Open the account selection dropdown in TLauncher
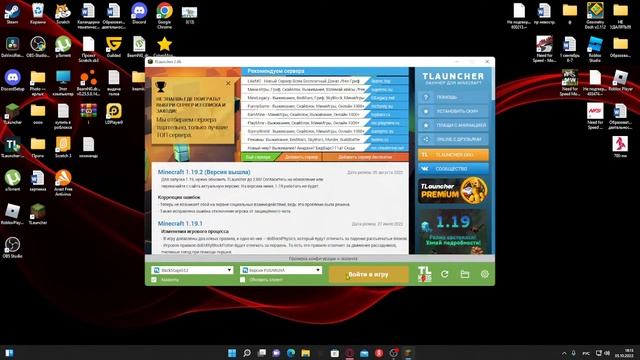The width and height of the screenshot is (640, 360). [x=192, y=270]
